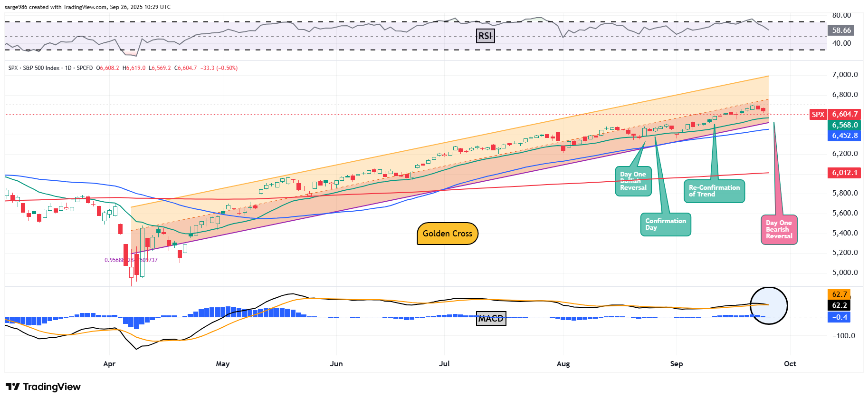
Task: Open the sarge986 TradingView.com attribution text
Action: [x=87, y=7]
